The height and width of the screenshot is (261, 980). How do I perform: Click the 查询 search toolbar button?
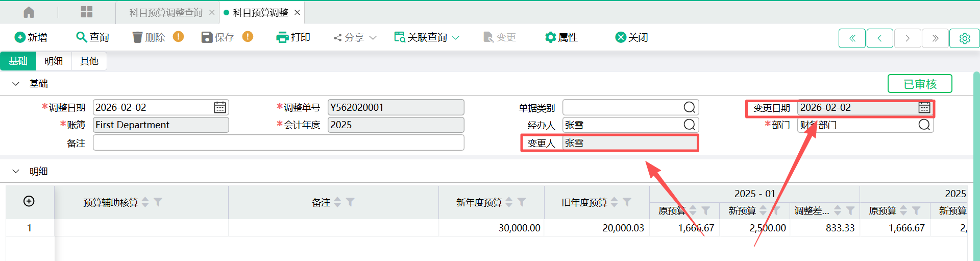92,37
